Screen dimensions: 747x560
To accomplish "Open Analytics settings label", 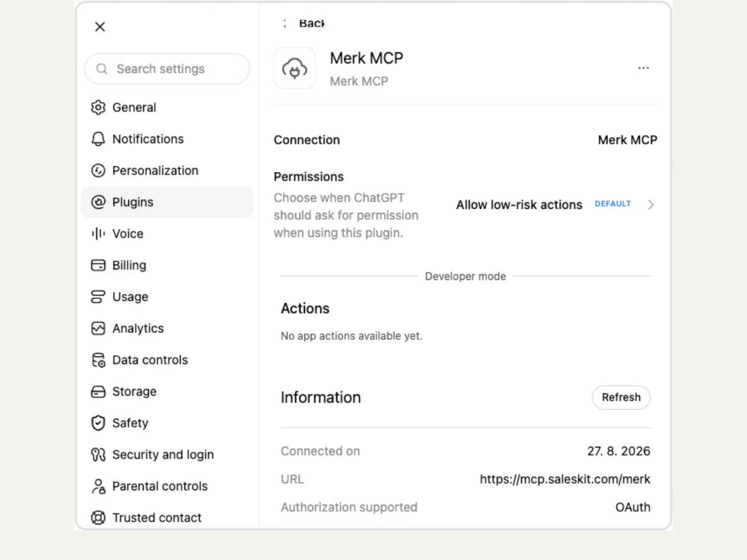I will tap(138, 329).
